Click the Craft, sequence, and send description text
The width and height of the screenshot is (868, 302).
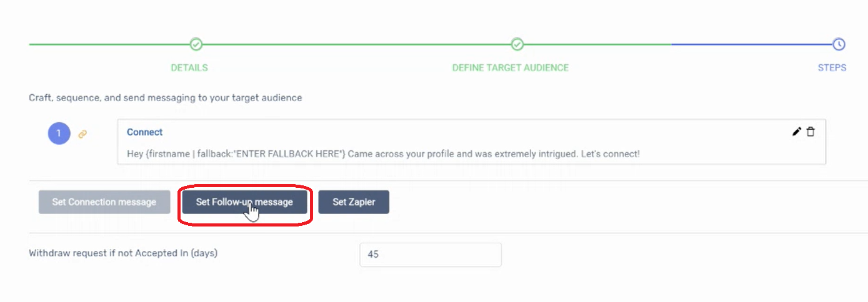(166, 98)
